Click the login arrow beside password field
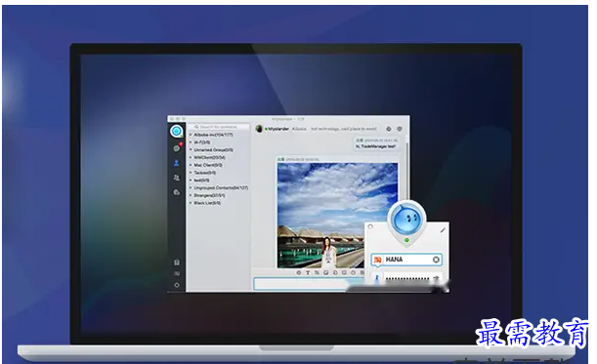 [436, 278]
